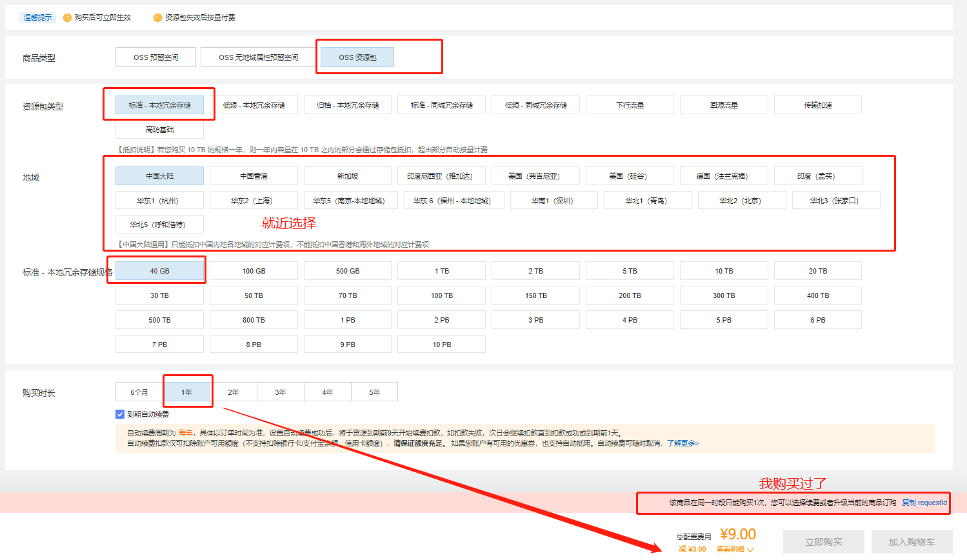
Task: Click the 温馨提示 tag
Action: (38, 17)
